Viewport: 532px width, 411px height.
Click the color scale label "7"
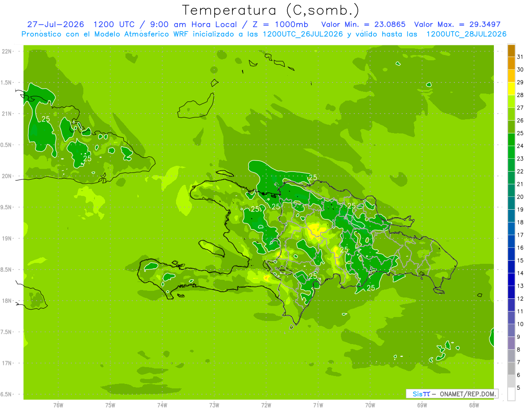click(519, 362)
